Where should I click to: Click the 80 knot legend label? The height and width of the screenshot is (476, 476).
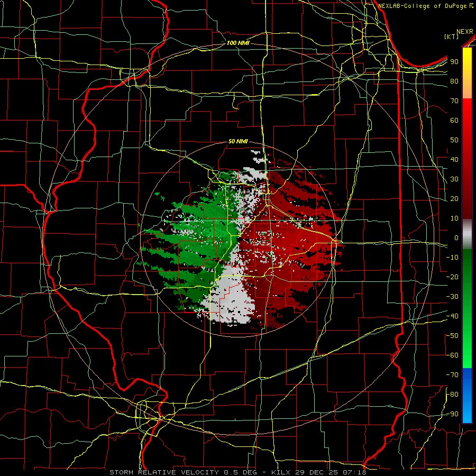[x=454, y=81]
